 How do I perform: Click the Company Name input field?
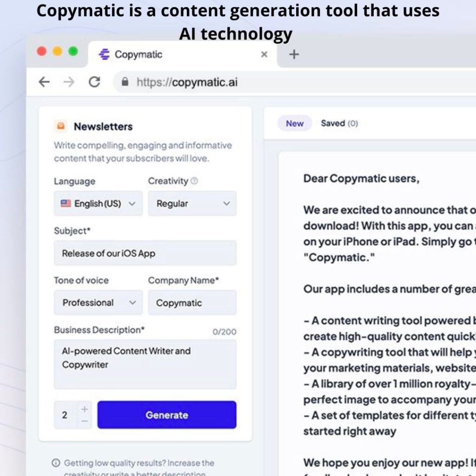[192, 302]
